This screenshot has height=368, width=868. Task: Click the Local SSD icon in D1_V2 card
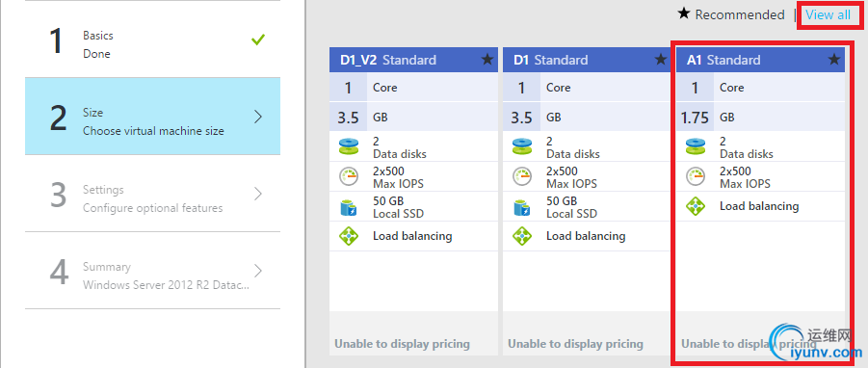pos(350,207)
